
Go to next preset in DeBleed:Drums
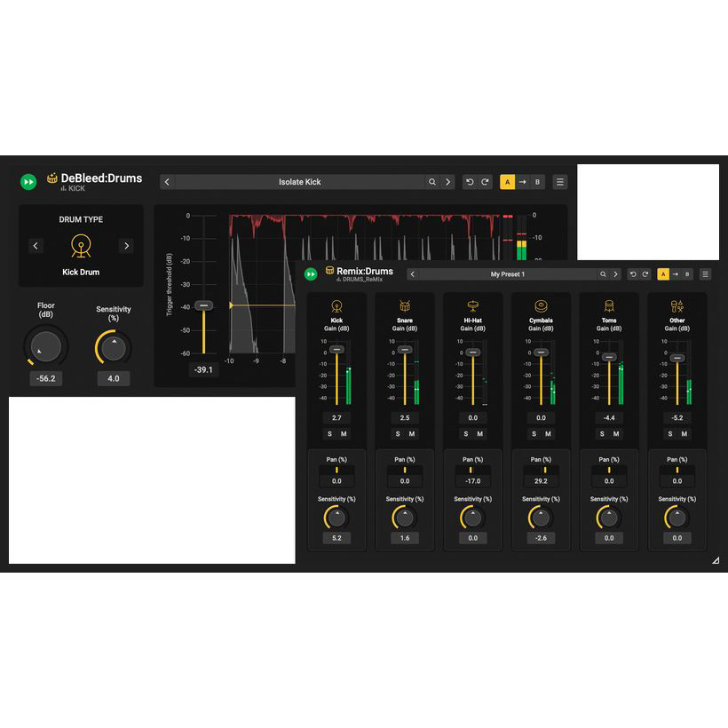point(447,182)
